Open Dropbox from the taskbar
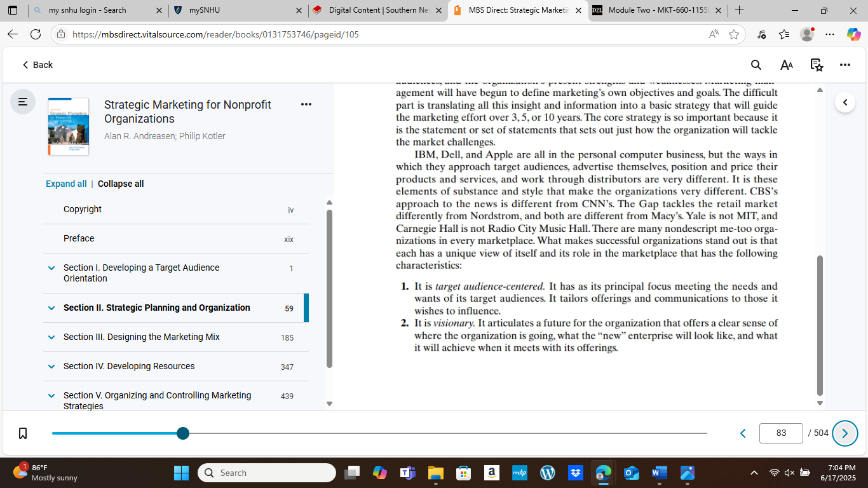 pos(575,473)
